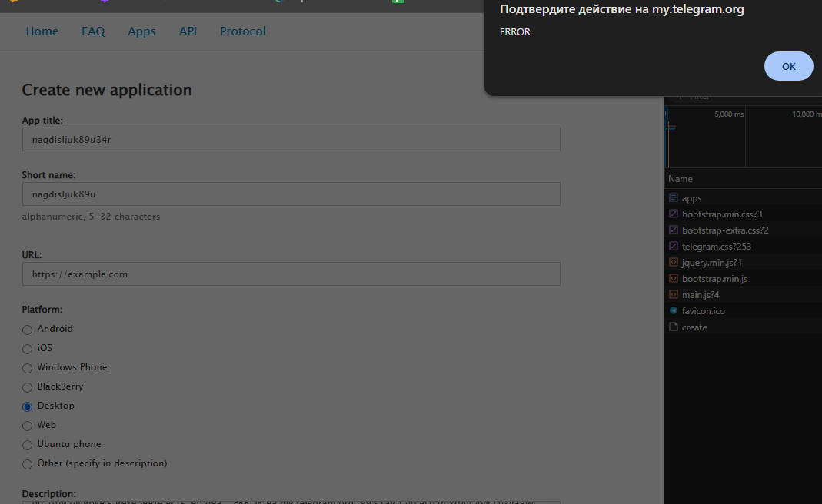
Task: Choose the iOS platform option
Action: click(x=27, y=349)
